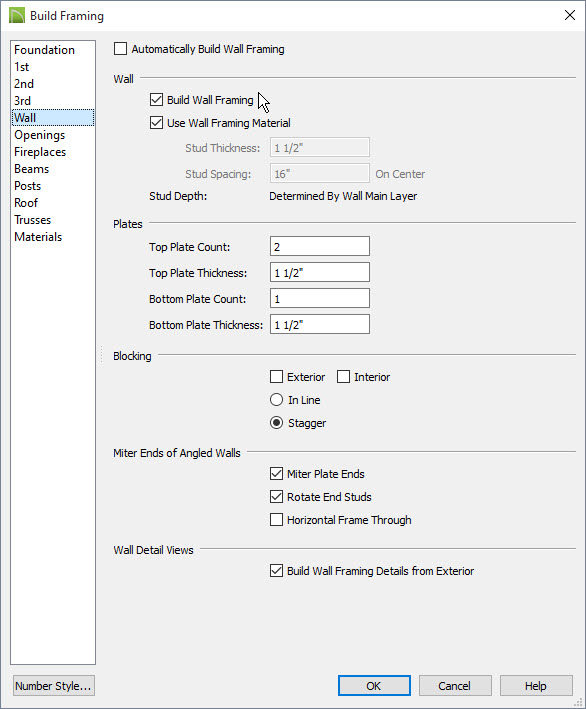Toggle Horizontal Frame Through checkbox
Image resolution: width=586 pixels, height=709 pixels.
coord(276,520)
